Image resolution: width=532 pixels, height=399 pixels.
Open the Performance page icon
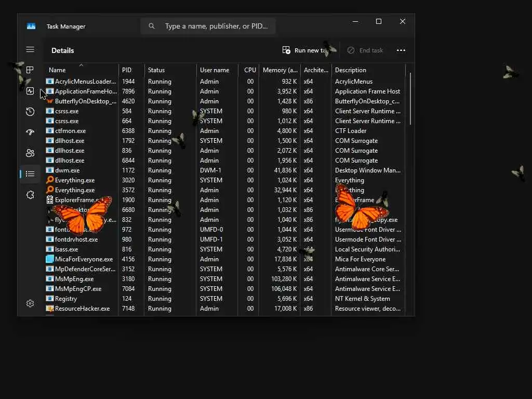[30, 91]
